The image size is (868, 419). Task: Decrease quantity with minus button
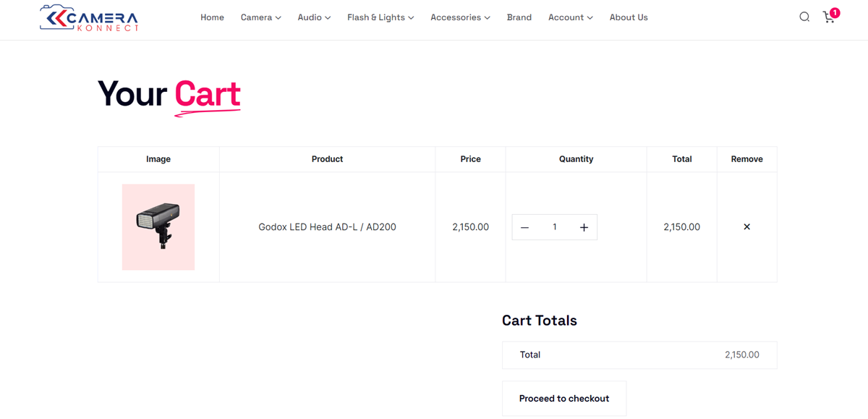[x=525, y=227]
